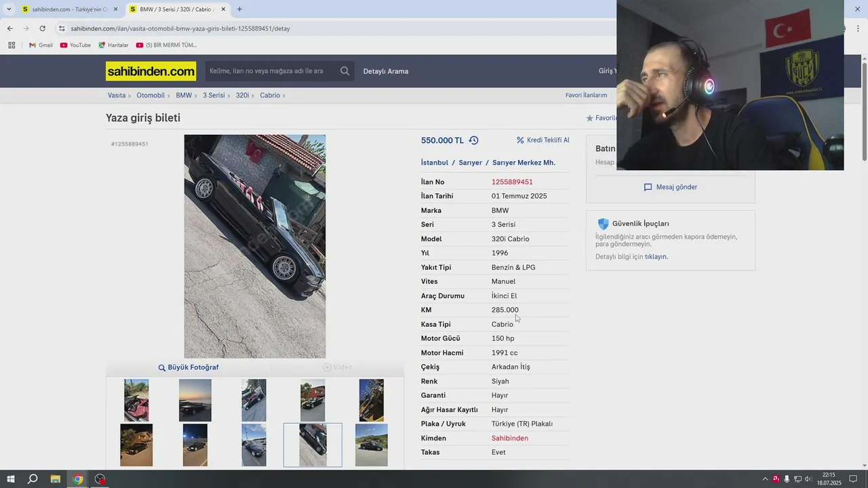Click the 320i breadcrumb
This screenshot has height=488, width=868.
[243, 96]
